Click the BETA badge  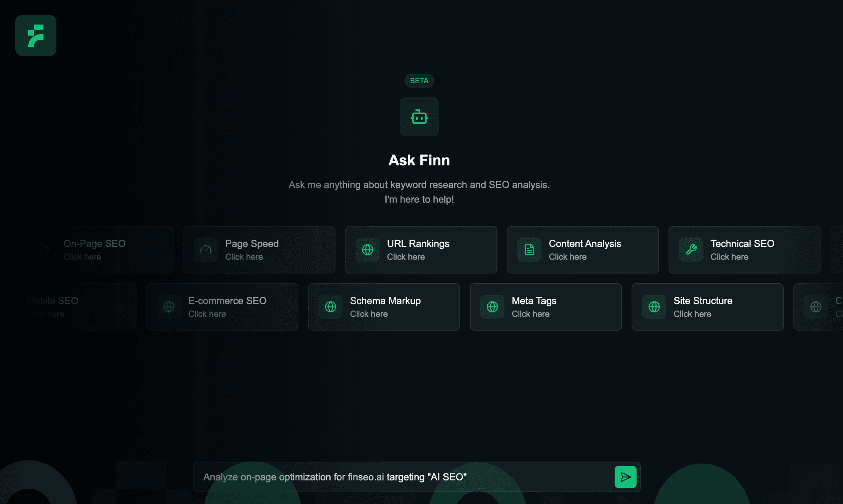(419, 81)
